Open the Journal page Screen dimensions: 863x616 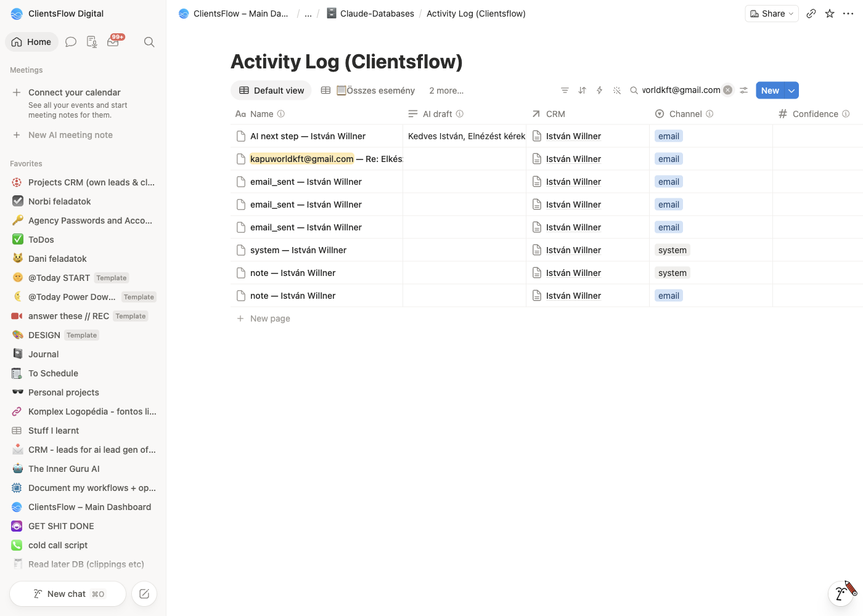[83, 354]
